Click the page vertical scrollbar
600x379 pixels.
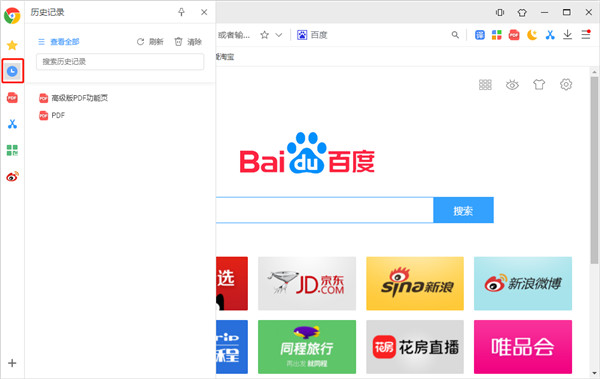(594, 170)
